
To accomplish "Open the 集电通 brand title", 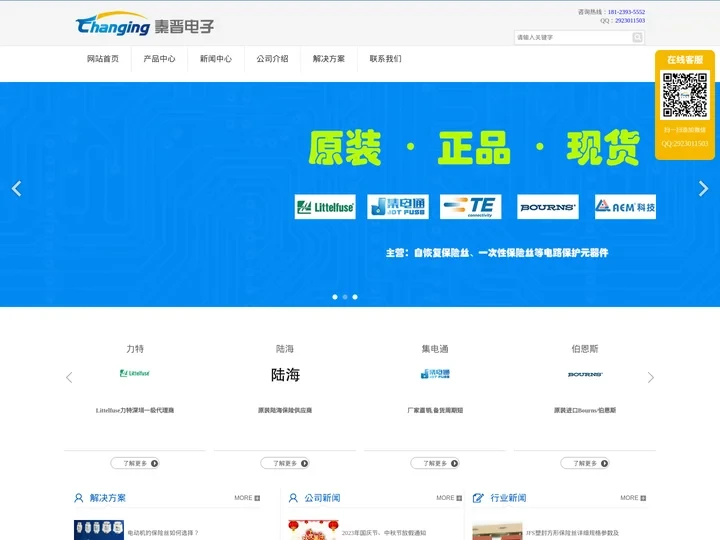I will (x=435, y=349).
